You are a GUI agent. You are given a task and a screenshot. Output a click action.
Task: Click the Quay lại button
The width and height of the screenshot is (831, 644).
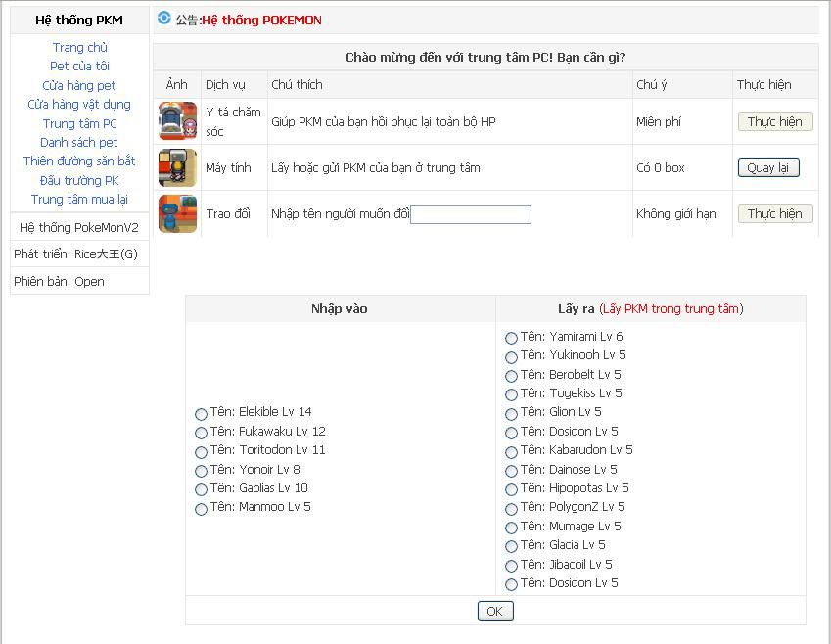[768, 168]
